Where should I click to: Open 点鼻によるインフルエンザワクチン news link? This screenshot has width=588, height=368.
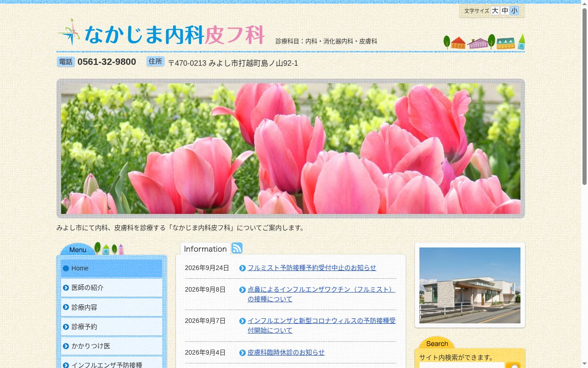[322, 294]
